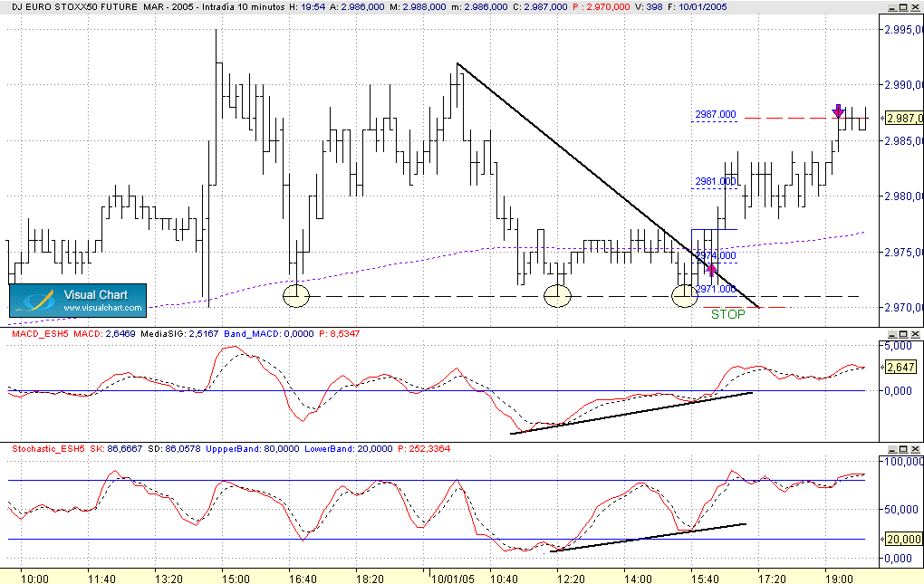Minimize the MACD_ESH5 indicator panel
This screenshot has height=584, width=924.
coord(892,334)
